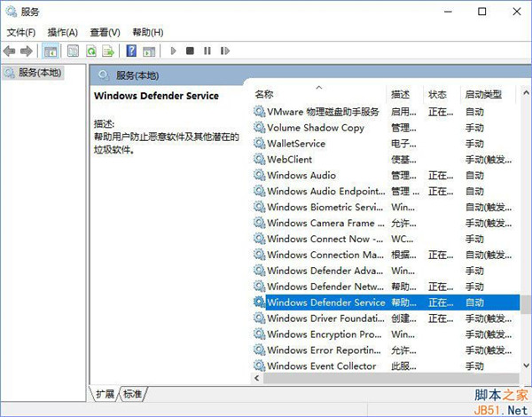532x417 pixels.
Task: Open the 帮助(H) menu
Action: click(147, 33)
